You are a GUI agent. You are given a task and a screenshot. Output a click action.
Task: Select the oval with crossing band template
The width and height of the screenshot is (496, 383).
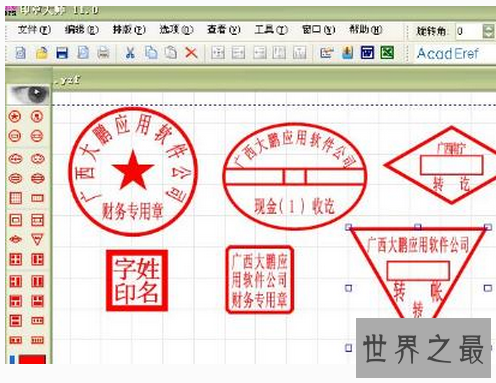coord(37,179)
